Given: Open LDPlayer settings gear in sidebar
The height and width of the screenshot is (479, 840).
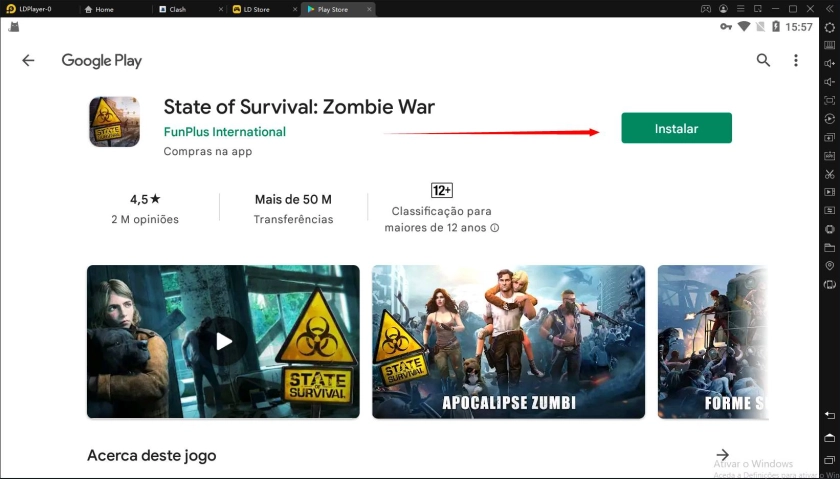Looking at the screenshot, I should click(x=829, y=27).
